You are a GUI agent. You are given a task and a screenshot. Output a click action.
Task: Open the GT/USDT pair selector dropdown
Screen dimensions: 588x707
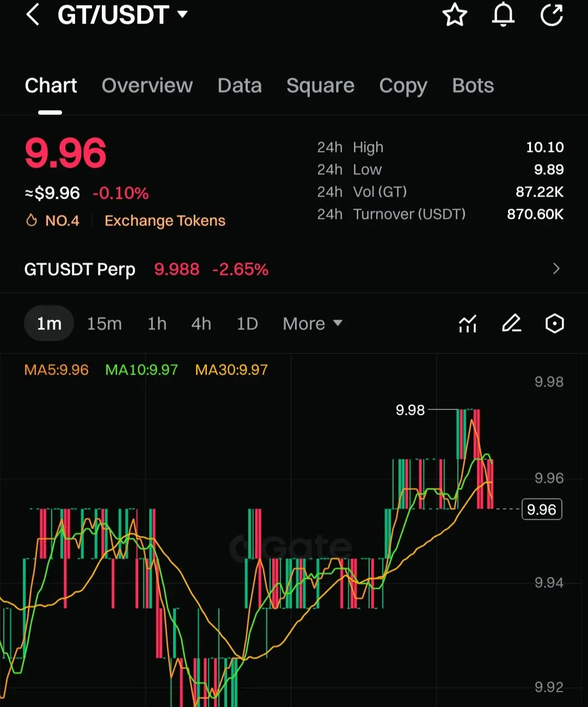click(x=122, y=15)
